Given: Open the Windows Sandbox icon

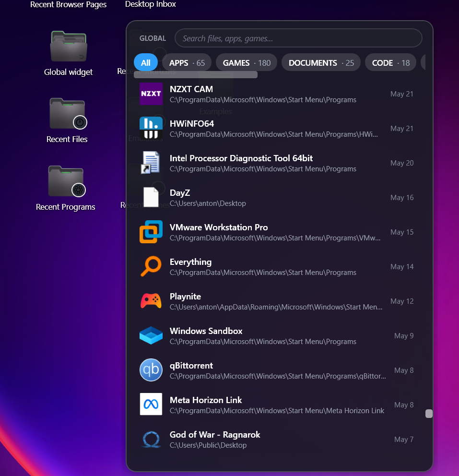Looking at the screenshot, I should pyautogui.click(x=151, y=335).
